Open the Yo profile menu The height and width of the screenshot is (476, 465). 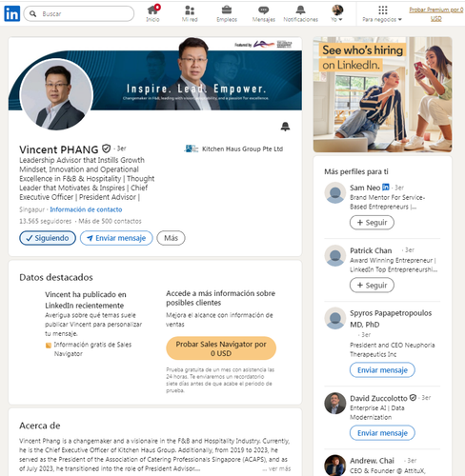click(x=337, y=13)
